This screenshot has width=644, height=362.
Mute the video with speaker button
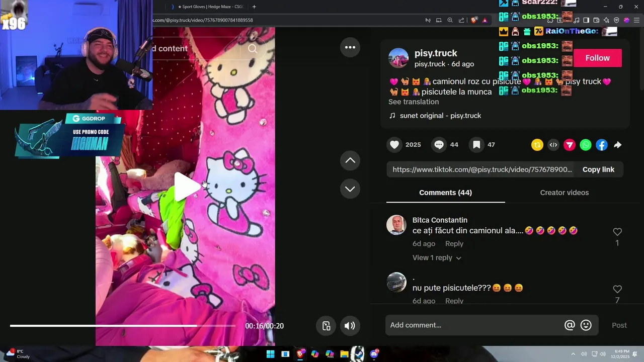[350, 326]
